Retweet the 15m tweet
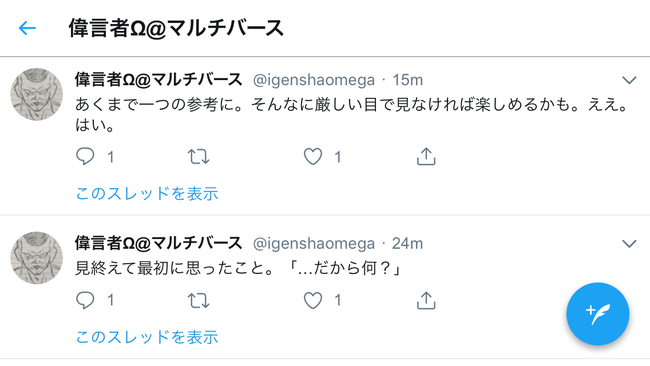Image resolution: width=650 pixels, height=366 pixels. tap(198, 157)
